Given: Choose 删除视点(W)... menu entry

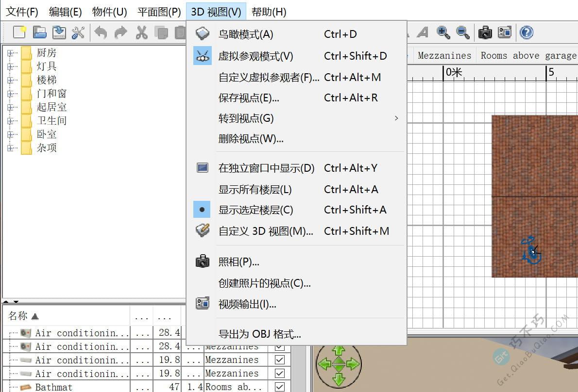Looking at the screenshot, I should 296,139.
